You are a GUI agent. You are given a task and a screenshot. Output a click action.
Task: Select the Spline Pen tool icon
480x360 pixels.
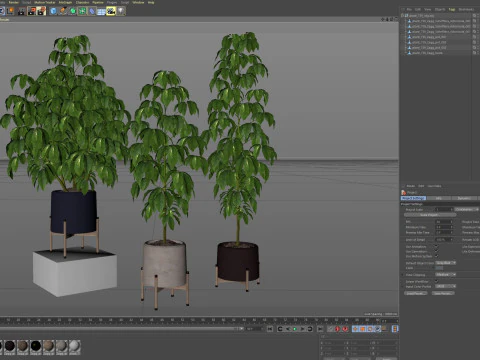[63, 11]
